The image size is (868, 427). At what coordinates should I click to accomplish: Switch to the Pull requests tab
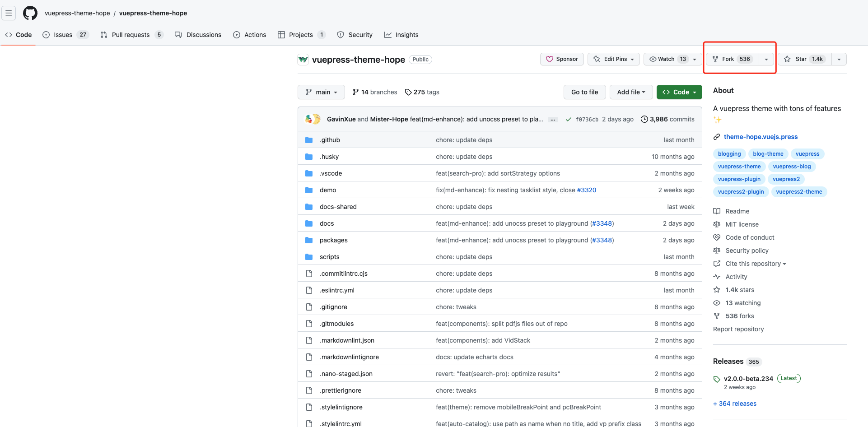point(132,35)
